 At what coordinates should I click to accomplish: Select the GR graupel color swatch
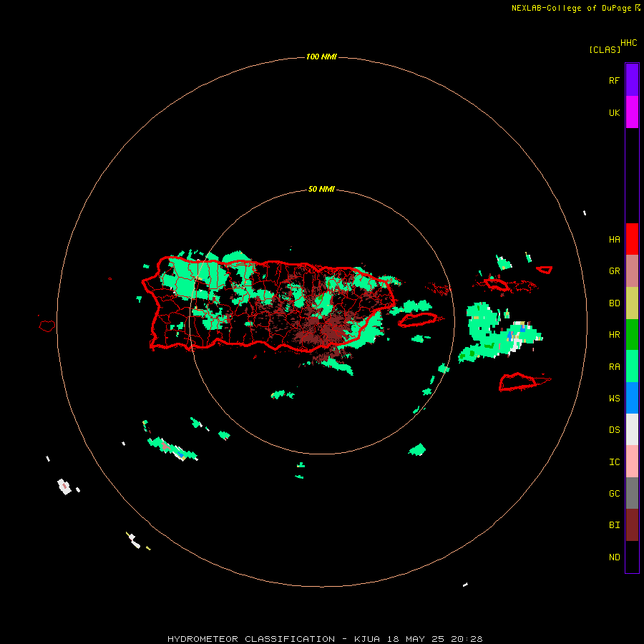point(632,271)
